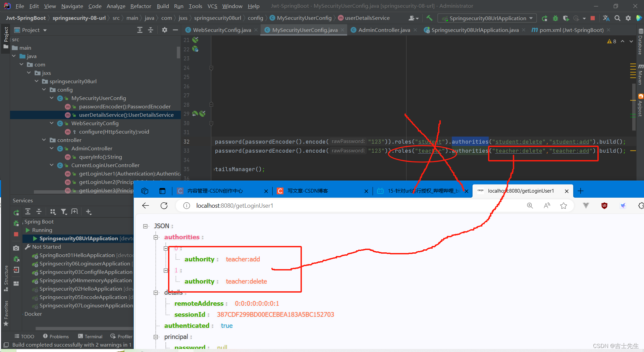This screenshot has width=644, height=352.
Task: Open the TODO tool window
Action: point(24,337)
